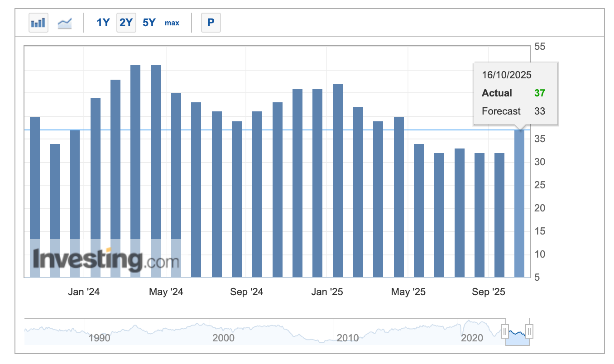This screenshot has height=364, width=614.
Task: Show the max time range
Action: tap(172, 23)
